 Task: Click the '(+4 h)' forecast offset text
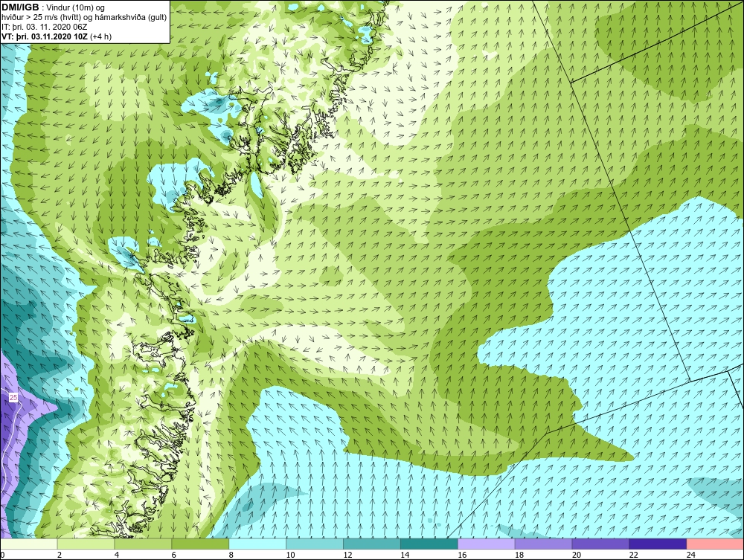(101, 36)
